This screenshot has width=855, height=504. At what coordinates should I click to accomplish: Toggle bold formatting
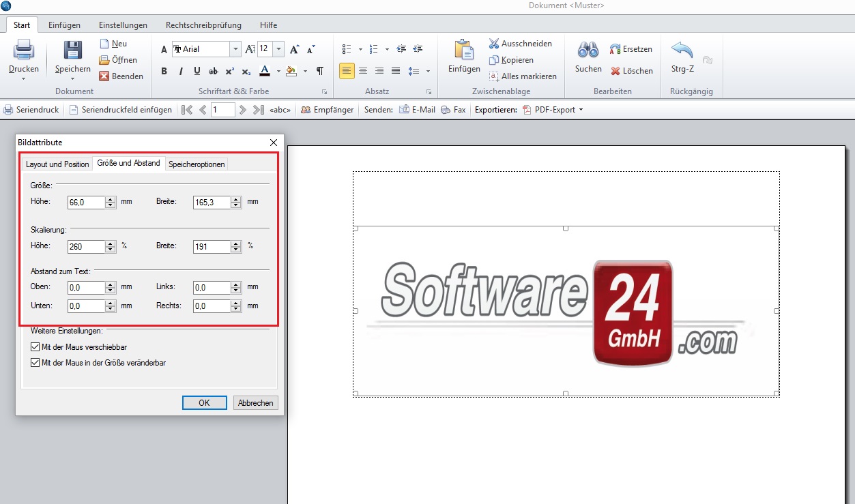click(x=164, y=71)
